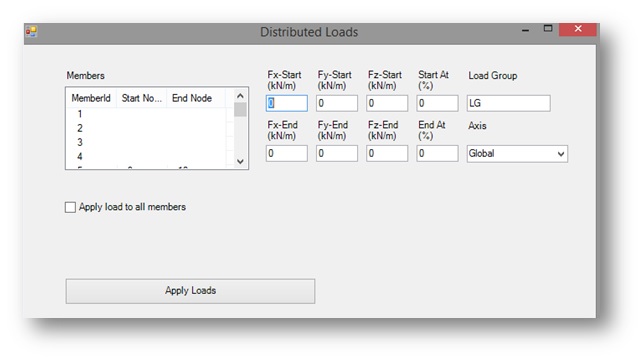Select member row 1 in Members list

(146, 114)
